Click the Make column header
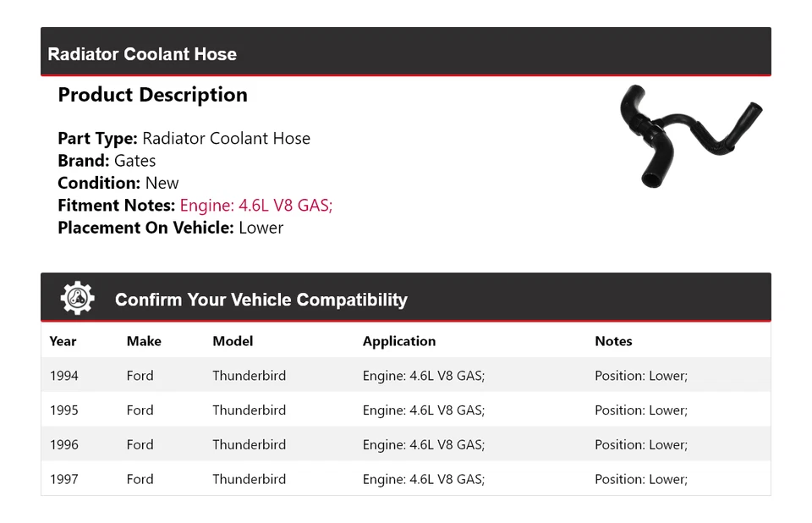The width and height of the screenshot is (812, 523). tap(144, 341)
